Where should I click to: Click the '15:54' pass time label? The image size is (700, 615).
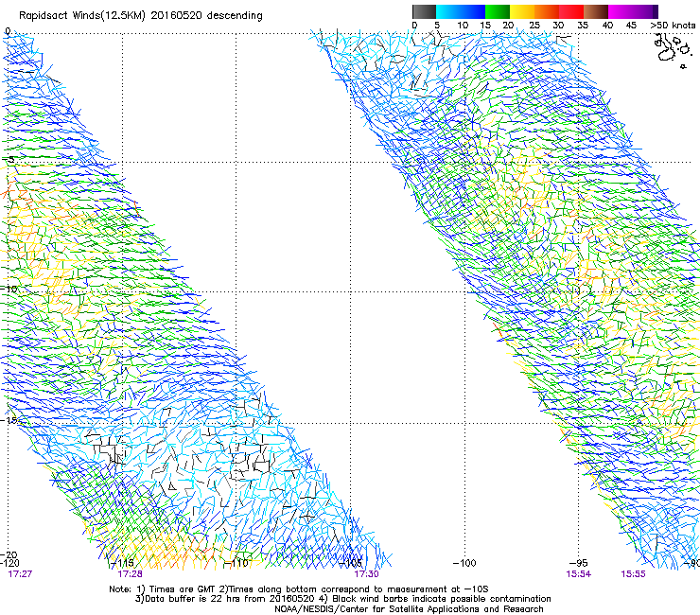579,574
